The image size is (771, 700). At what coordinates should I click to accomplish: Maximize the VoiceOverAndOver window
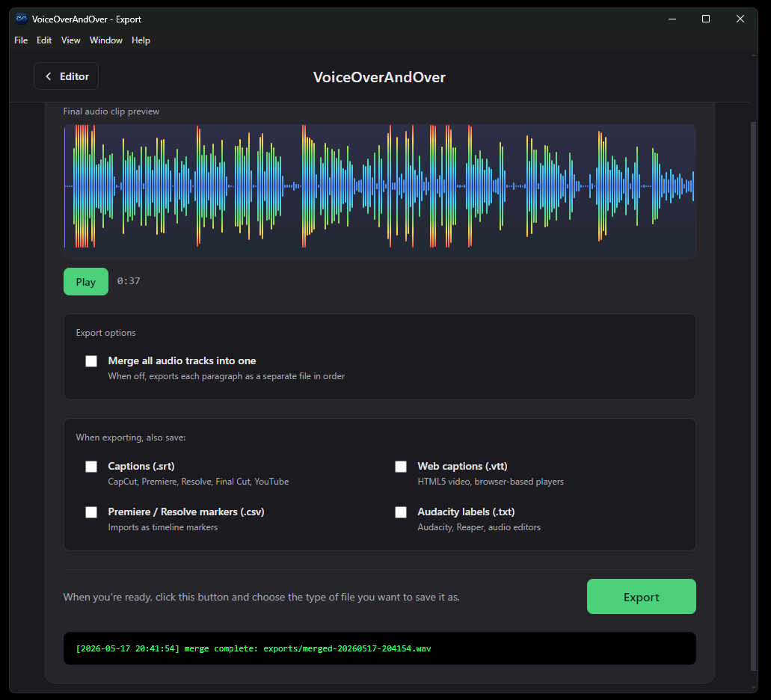pyautogui.click(x=706, y=19)
